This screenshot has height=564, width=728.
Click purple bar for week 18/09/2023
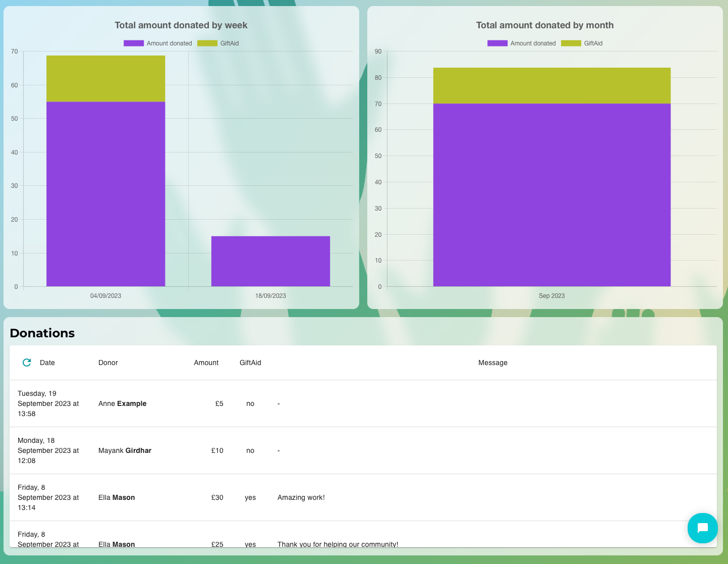(270, 262)
